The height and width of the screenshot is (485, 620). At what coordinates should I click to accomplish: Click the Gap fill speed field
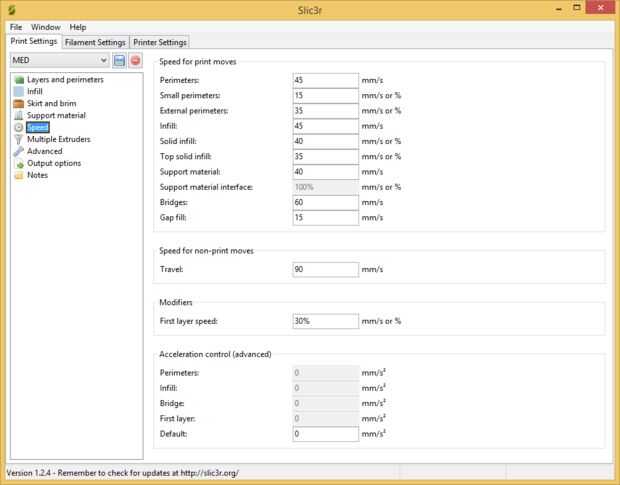326,218
